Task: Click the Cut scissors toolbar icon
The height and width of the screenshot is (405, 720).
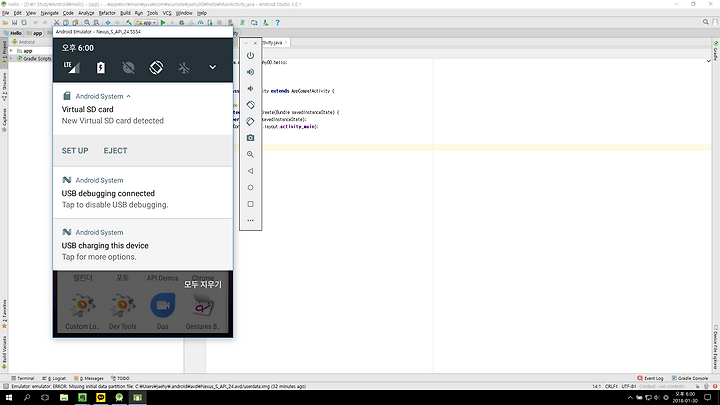Action: [x=56, y=22]
